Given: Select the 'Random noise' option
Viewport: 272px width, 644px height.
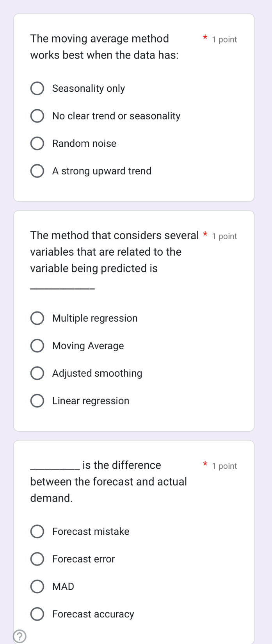Looking at the screenshot, I should pyautogui.click(x=37, y=144).
